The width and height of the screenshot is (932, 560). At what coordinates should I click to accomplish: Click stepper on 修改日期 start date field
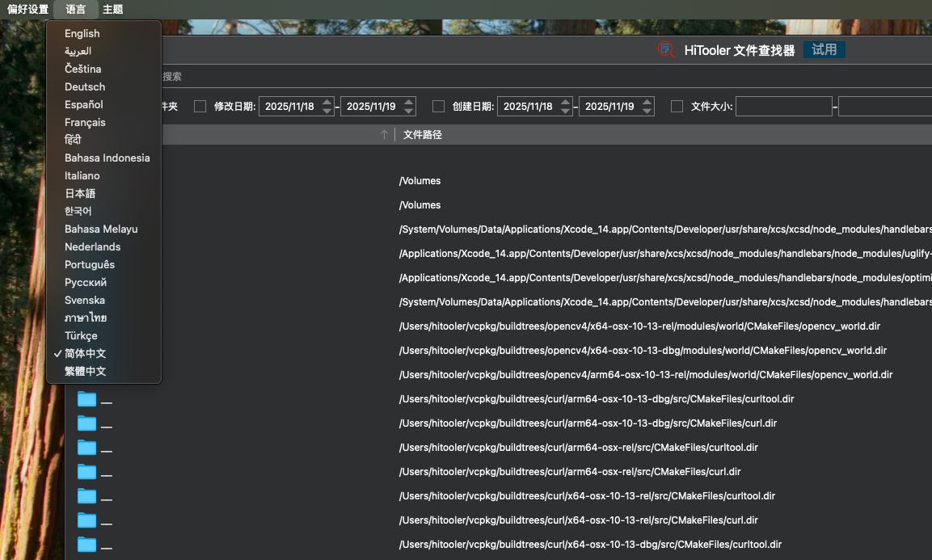click(327, 106)
